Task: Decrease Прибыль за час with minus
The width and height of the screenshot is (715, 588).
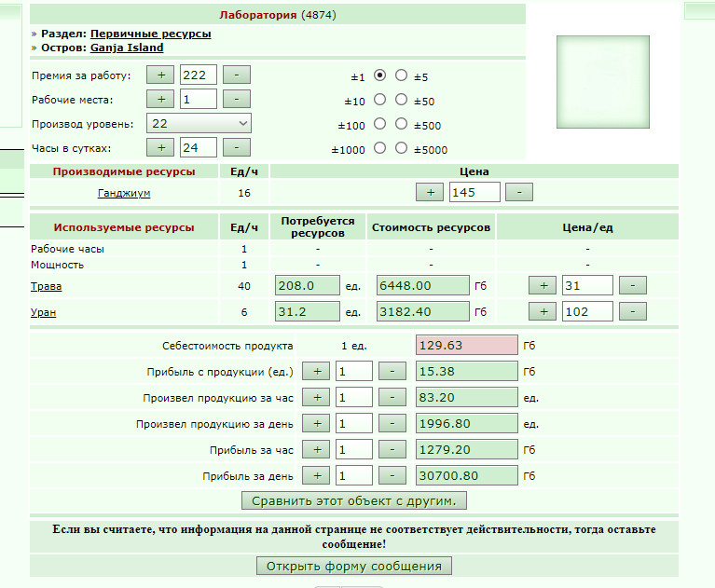Action: 392,449
